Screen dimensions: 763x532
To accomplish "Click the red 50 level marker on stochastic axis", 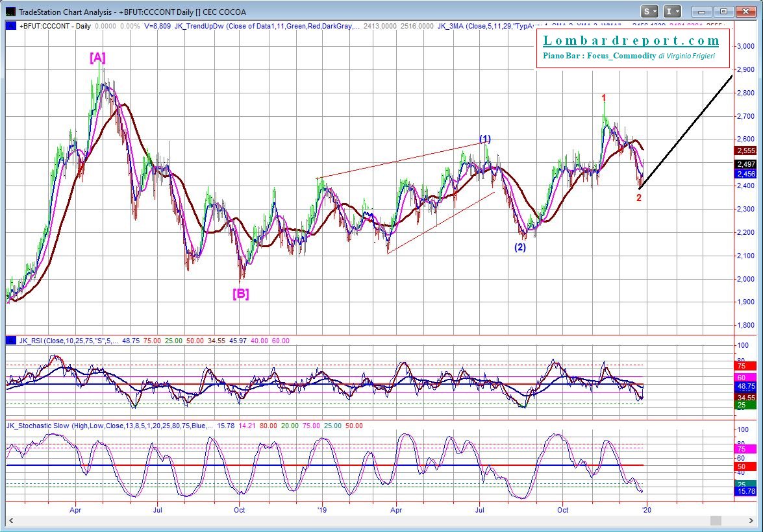I will (x=745, y=466).
